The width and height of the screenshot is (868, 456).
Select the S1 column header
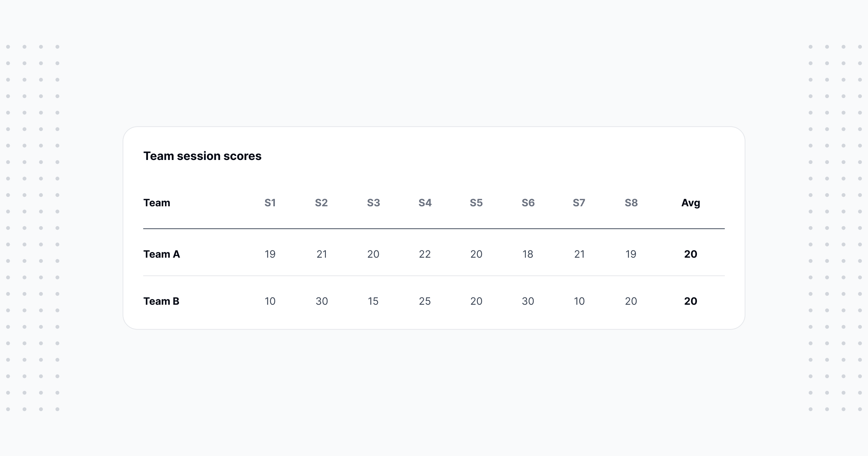coord(270,203)
